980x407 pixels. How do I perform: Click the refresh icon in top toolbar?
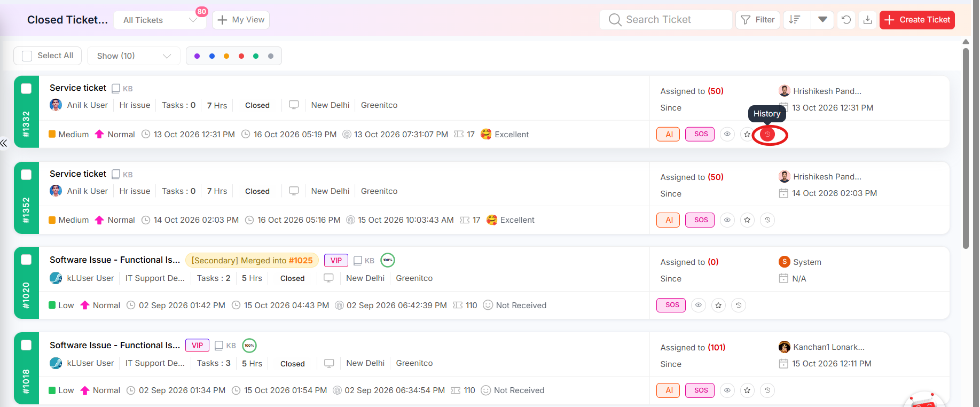point(846,20)
